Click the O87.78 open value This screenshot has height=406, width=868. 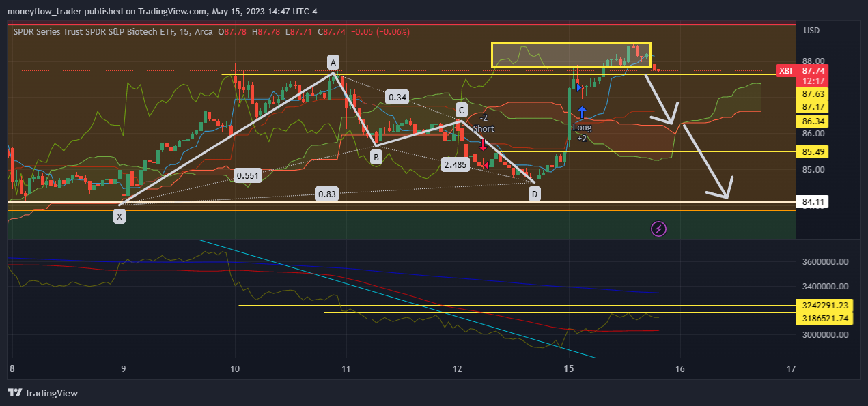pyautogui.click(x=232, y=31)
